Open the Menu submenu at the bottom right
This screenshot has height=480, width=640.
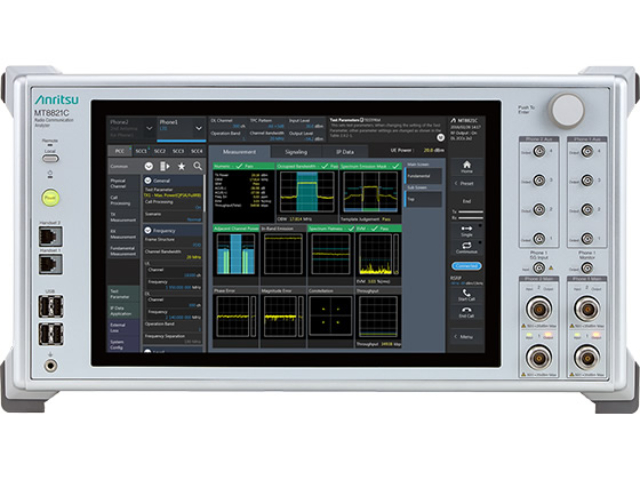tap(465, 337)
